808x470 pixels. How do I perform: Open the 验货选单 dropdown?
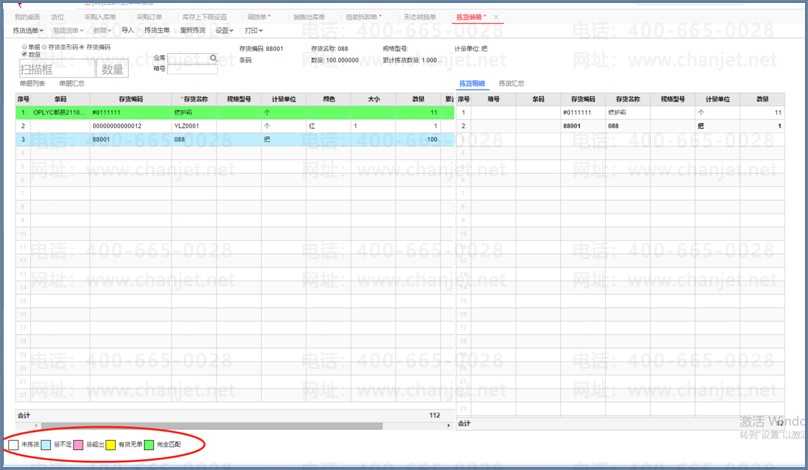68,30
